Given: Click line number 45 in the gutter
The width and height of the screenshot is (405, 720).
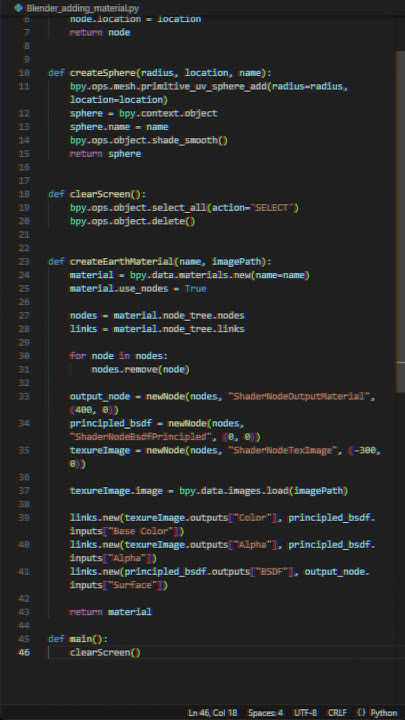Looking at the screenshot, I should pyautogui.click(x=24, y=639).
